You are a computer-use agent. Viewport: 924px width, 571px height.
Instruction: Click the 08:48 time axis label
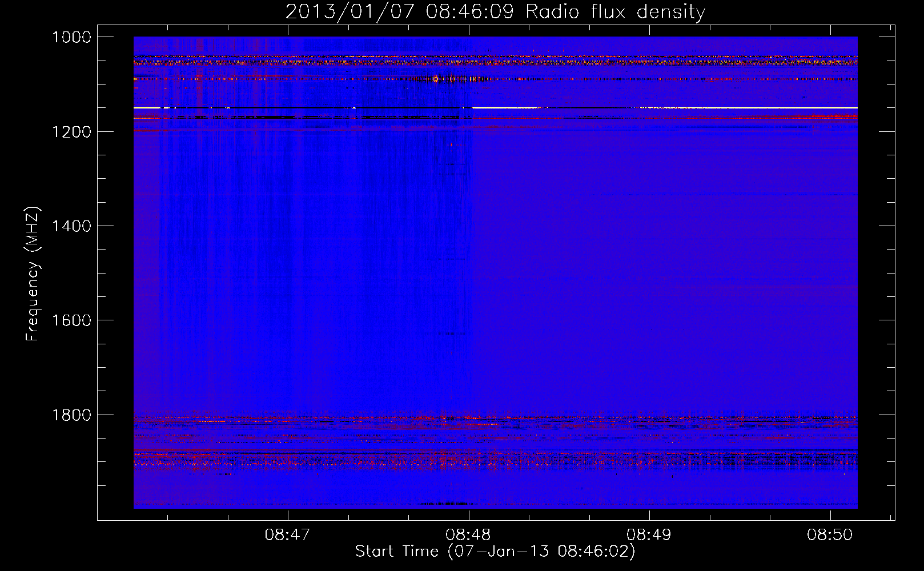[468, 535]
